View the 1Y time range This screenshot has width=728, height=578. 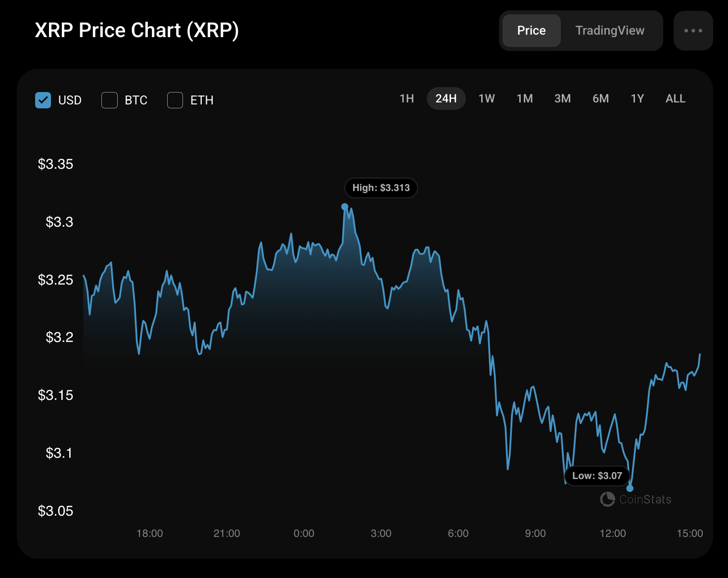point(637,98)
